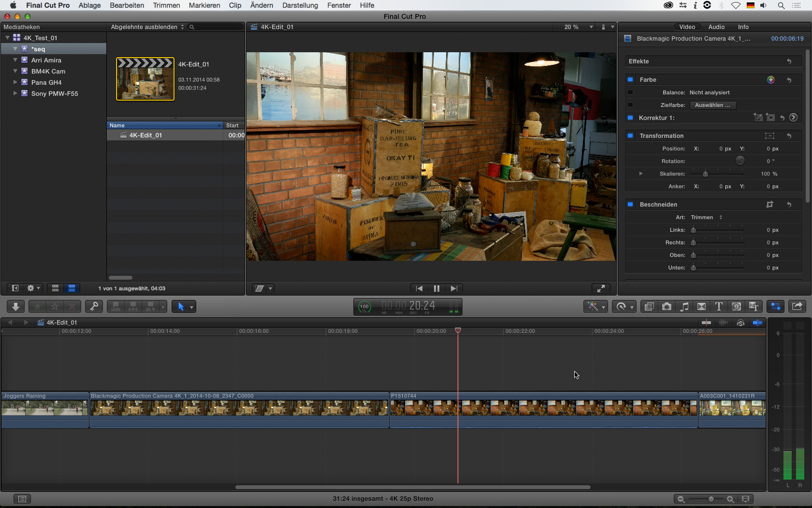812x508 pixels.
Task: Open the Markieren menu
Action: click(x=204, y=5)
